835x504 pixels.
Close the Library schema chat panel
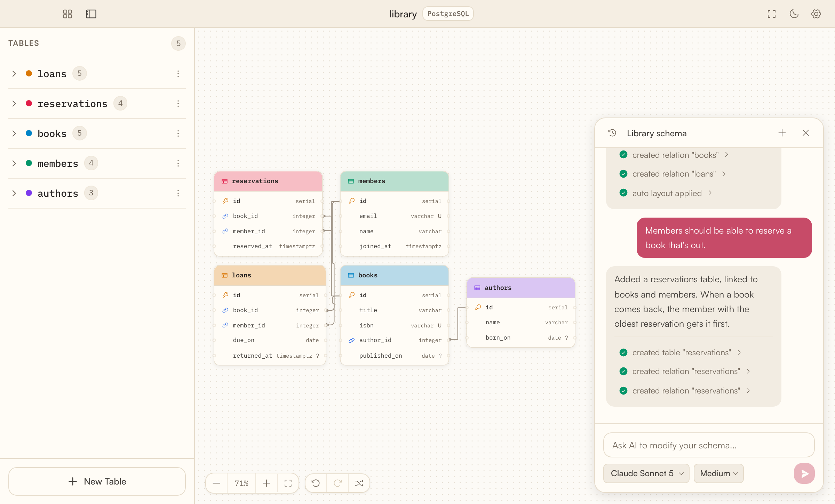806,133
